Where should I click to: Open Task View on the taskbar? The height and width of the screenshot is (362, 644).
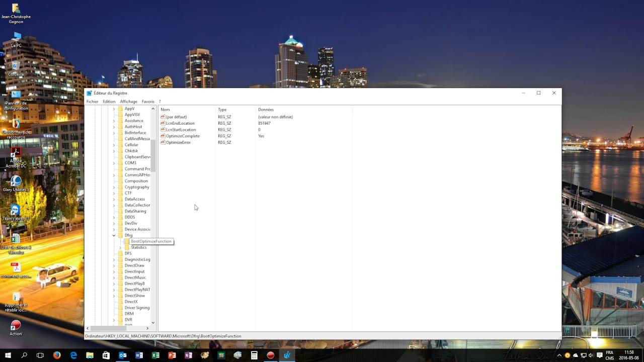(40, 355)
